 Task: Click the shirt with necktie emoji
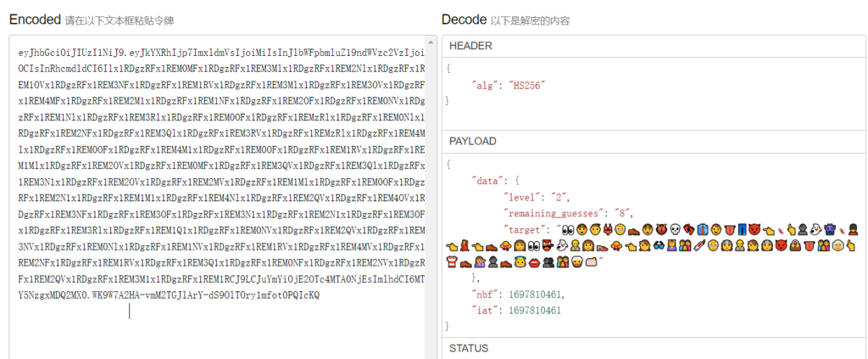tap(702, 229)
